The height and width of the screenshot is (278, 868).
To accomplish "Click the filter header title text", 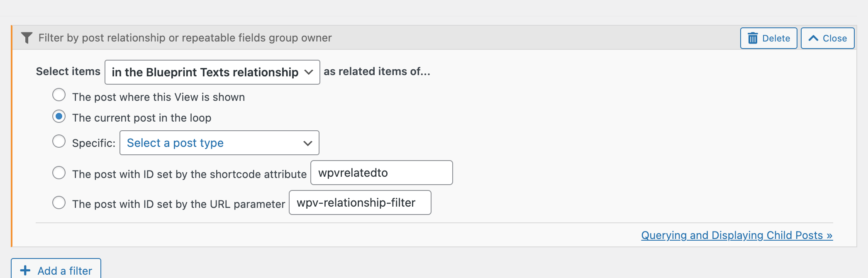I will [x=185, y=38].
